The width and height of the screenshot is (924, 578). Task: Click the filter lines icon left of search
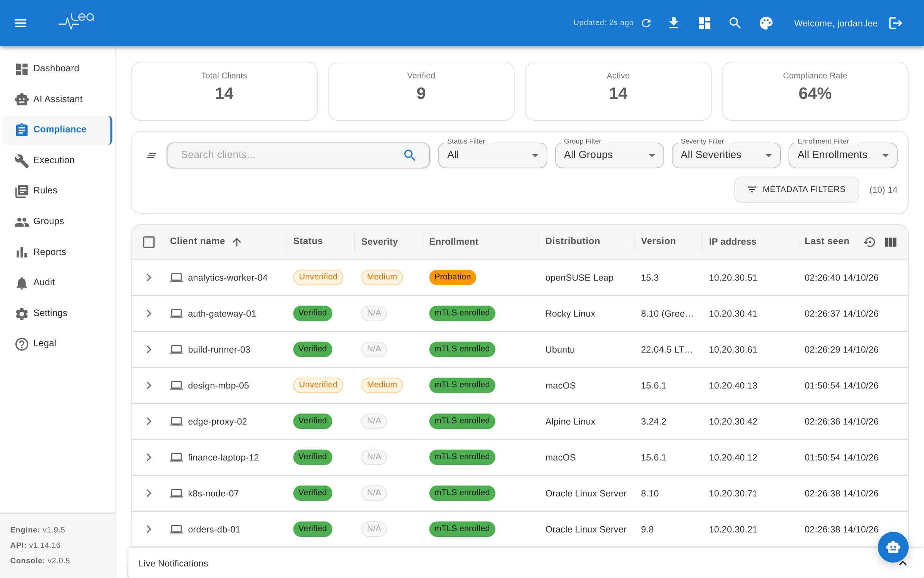[151, 155]
